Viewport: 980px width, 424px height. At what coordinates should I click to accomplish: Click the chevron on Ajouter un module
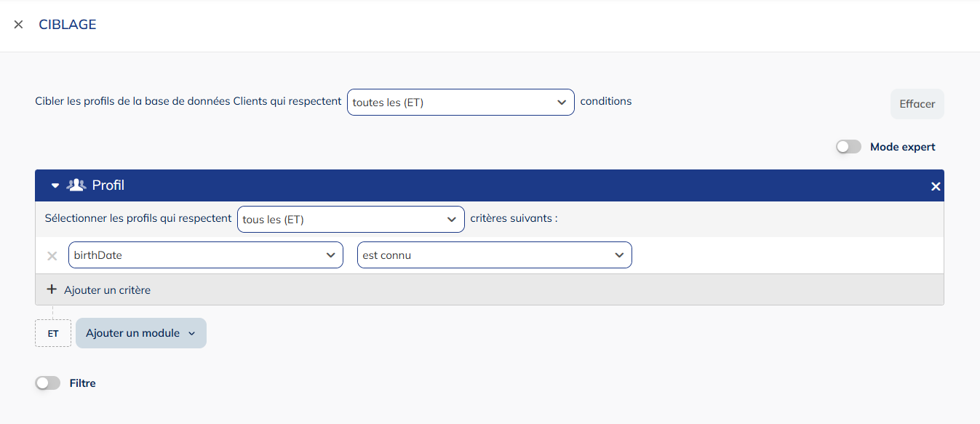tap(192, 334)
